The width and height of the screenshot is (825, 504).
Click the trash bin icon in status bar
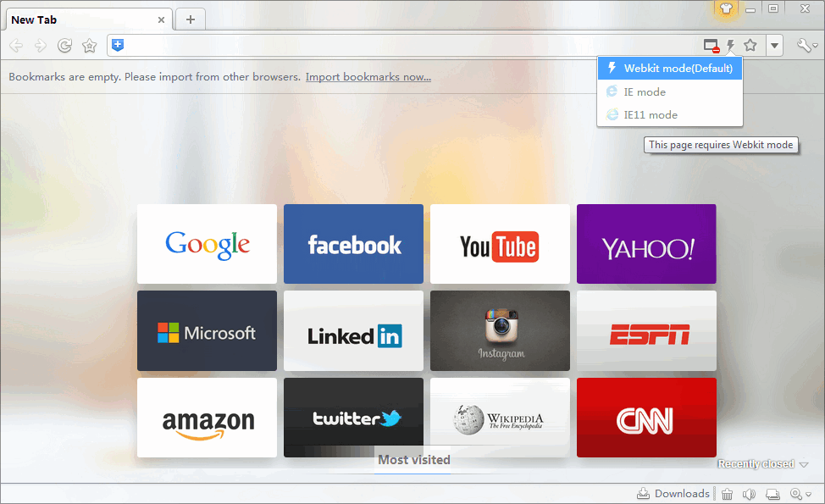point(727,494)
